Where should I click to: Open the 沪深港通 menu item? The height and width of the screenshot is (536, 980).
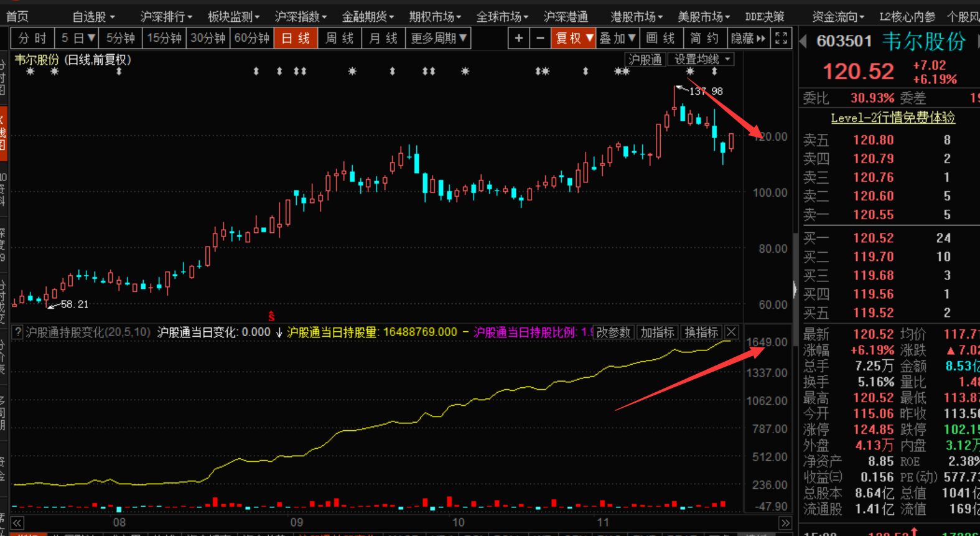566,17
